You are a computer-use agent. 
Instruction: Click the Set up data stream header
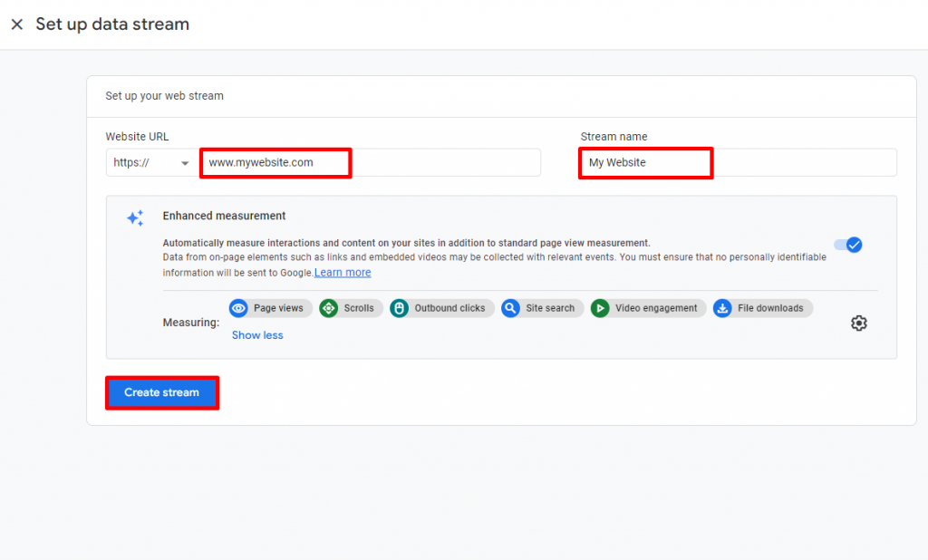pyautogui.click(x=112, y=24)
